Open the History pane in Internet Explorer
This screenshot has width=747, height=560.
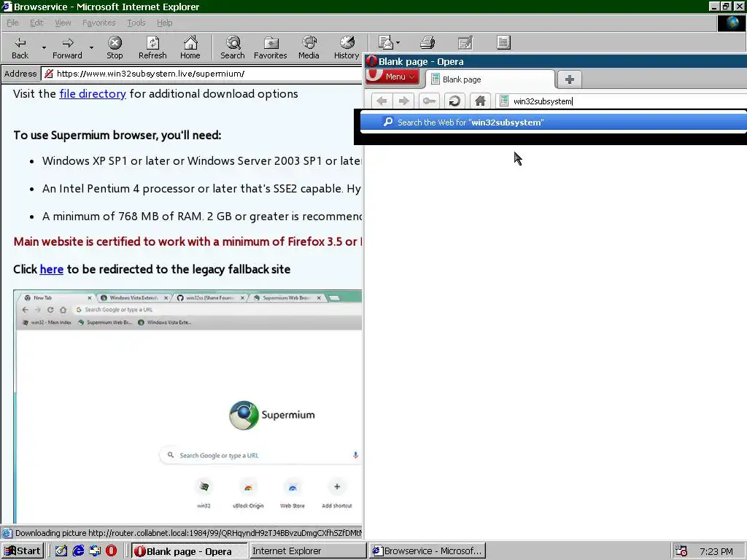347,47
